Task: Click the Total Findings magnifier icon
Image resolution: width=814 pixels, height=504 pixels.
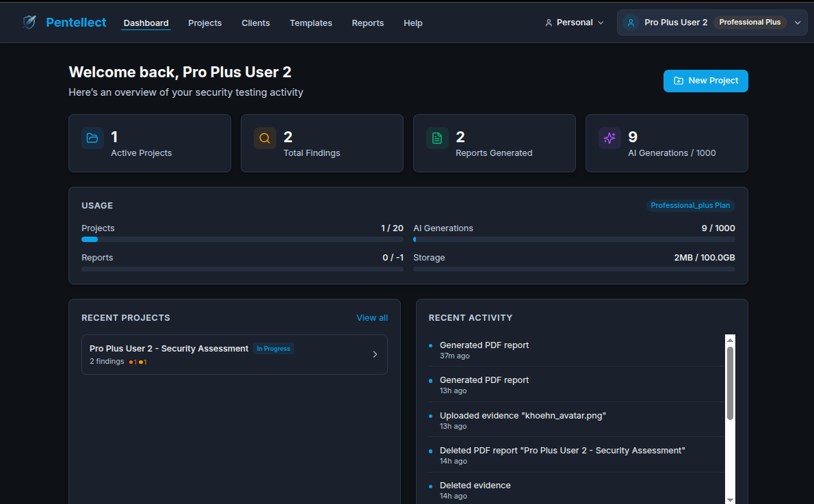Action: pos(265,138)
